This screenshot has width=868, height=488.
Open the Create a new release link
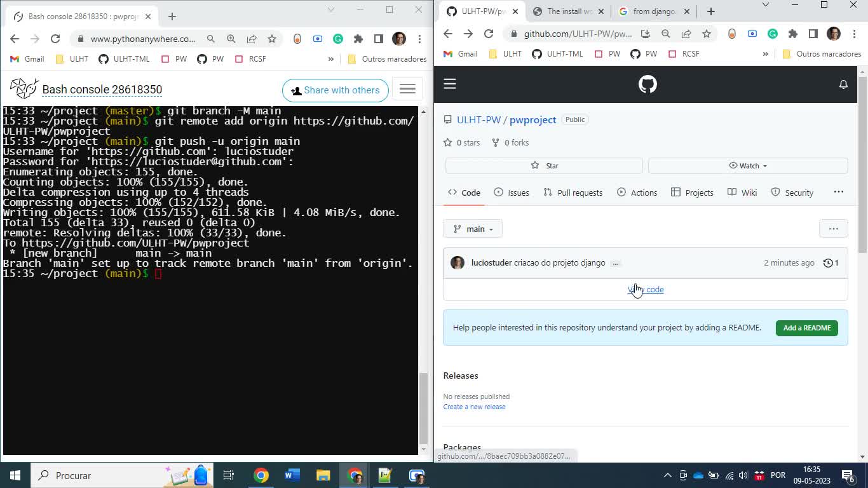(474, 407)
